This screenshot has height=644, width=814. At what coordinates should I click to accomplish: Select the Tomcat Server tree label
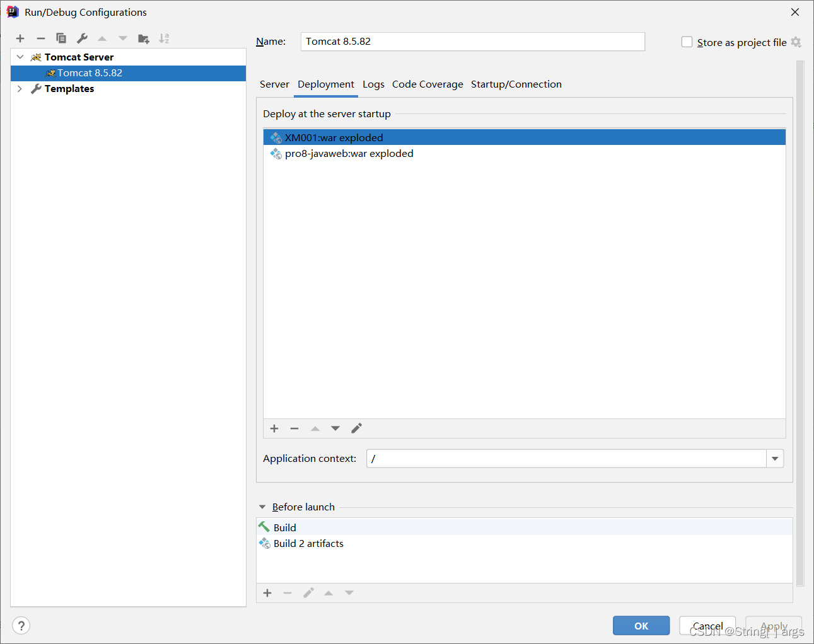(x=79, y=57)
